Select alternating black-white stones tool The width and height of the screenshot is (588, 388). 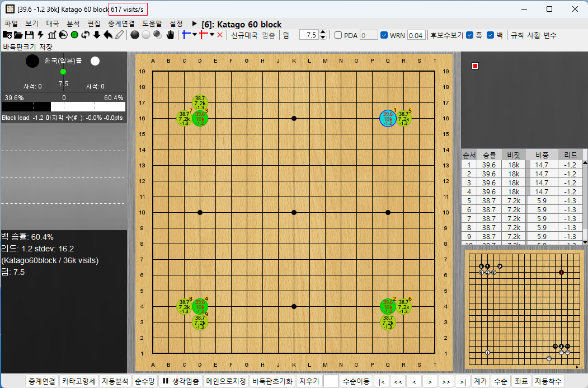point(158,35)
